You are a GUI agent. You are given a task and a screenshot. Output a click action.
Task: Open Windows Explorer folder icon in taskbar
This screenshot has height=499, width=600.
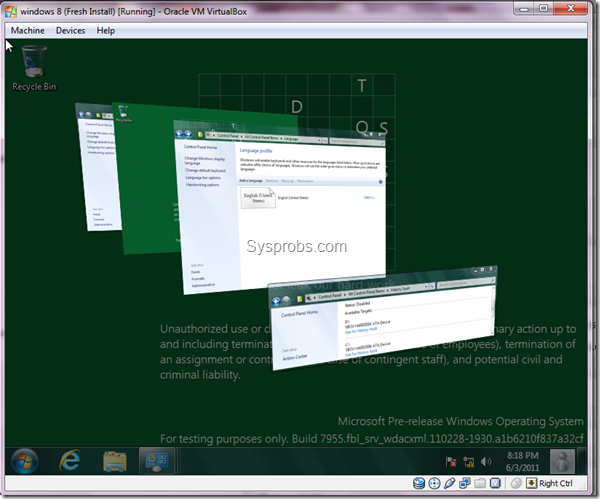(x=115, y=461)
